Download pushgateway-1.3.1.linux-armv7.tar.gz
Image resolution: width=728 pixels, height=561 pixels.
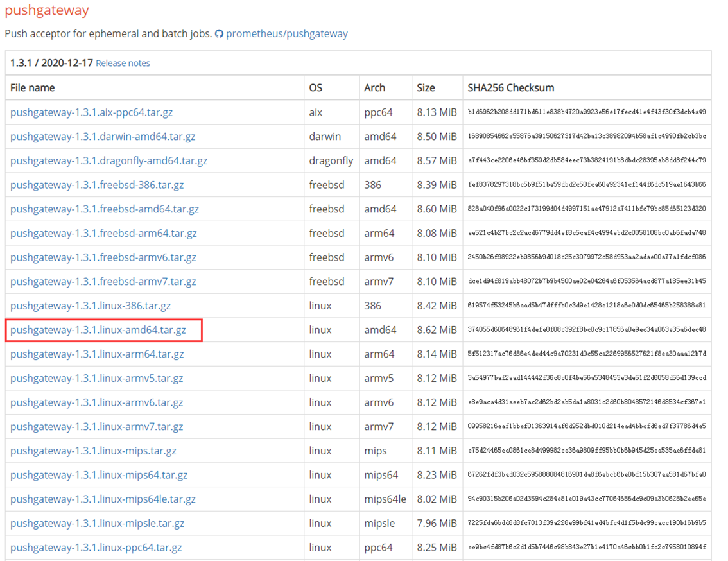(96, 426)
